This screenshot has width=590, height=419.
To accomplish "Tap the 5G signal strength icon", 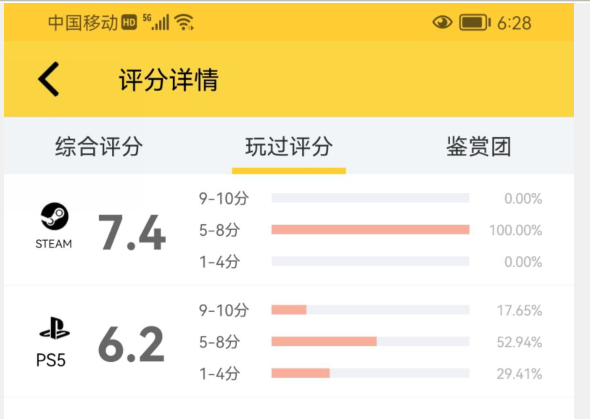I will pyautogui.click(x=156, y=22).
